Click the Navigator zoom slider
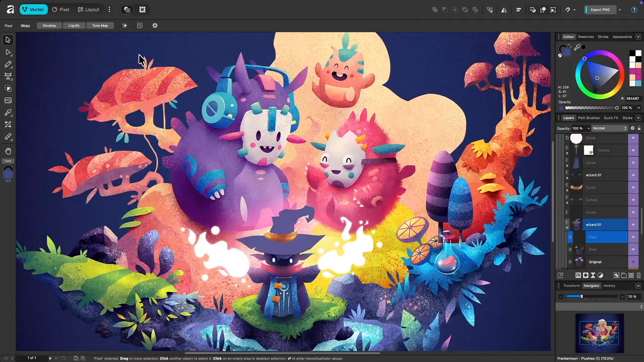This screenshot has height=362, width=644. (x=592, y=297)
